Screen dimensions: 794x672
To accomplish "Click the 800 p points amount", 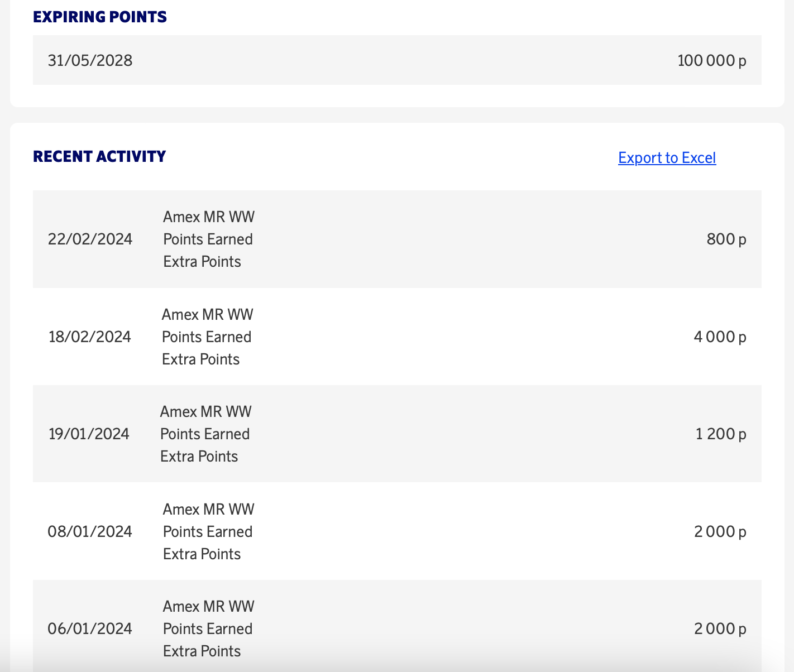I will (x=726, y=239).
